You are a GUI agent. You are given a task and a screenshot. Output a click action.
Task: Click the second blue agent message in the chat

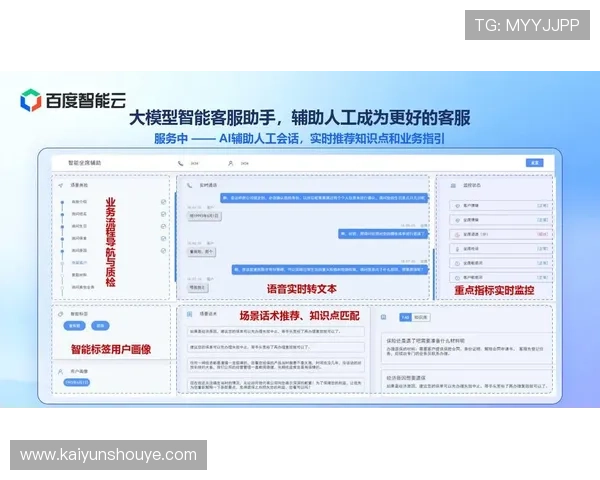(x=383, y=233)
